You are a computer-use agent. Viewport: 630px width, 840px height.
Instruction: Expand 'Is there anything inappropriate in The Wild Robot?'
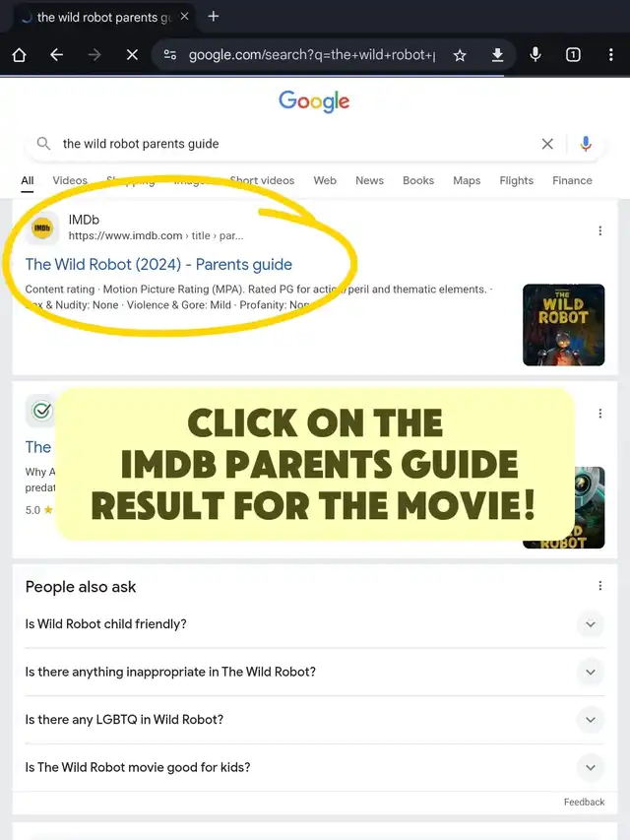[x=315, y=672]
